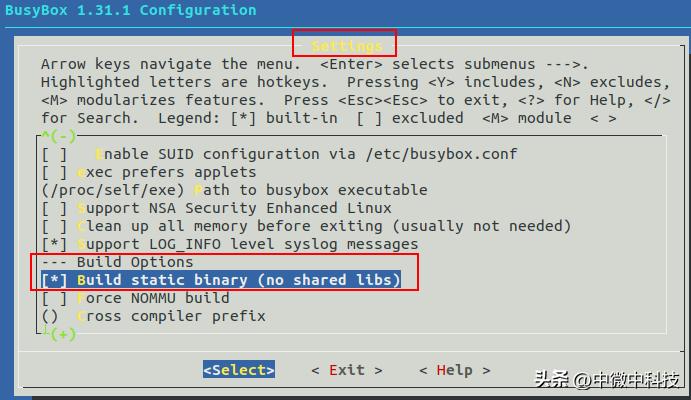691x400 pixels.
Task: Enable Support NSA Security Enhanced Linux
Action: point(216,208)
